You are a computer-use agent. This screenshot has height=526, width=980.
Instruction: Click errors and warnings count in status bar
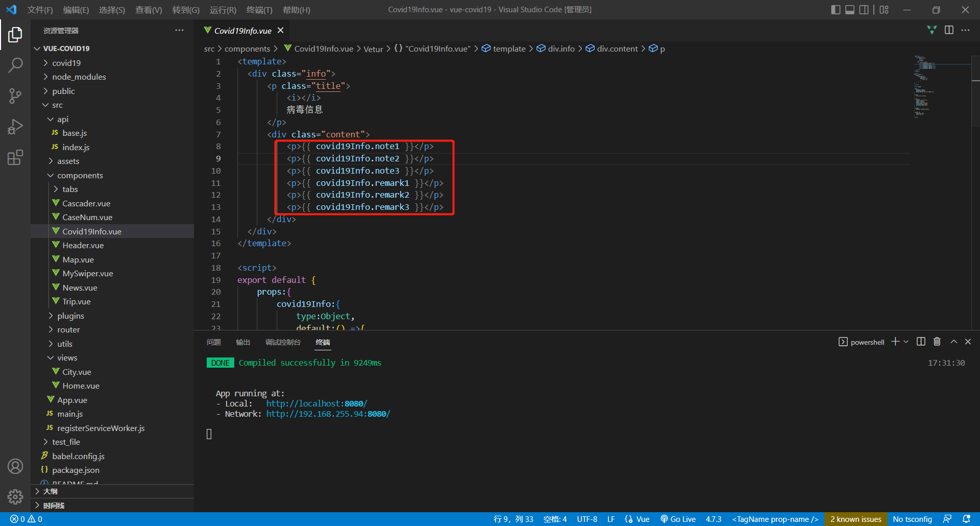coord(26,519)
